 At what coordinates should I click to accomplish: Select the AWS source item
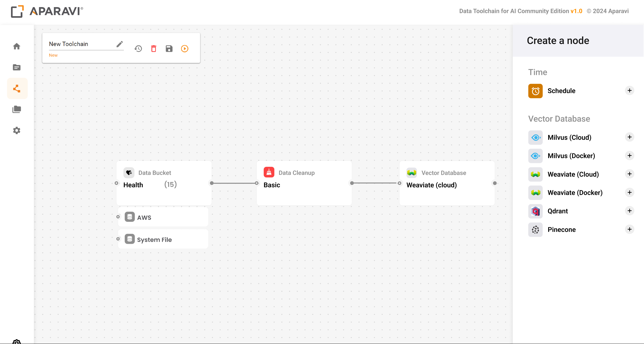[163, 217]
